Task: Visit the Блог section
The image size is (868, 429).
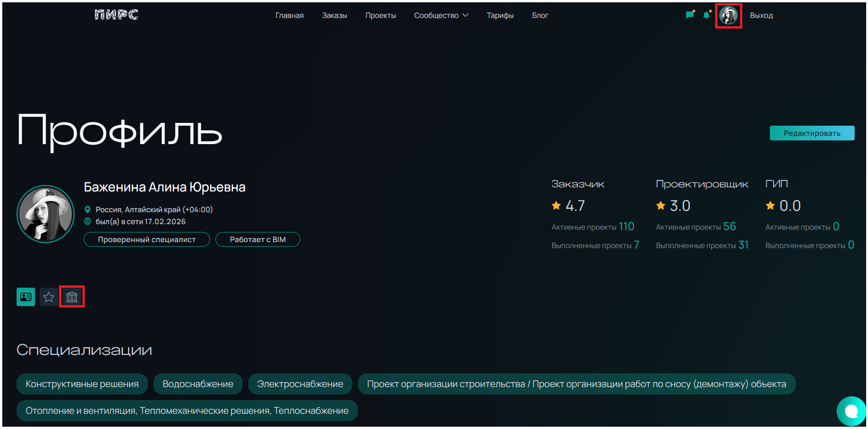Action: (540, 15)
